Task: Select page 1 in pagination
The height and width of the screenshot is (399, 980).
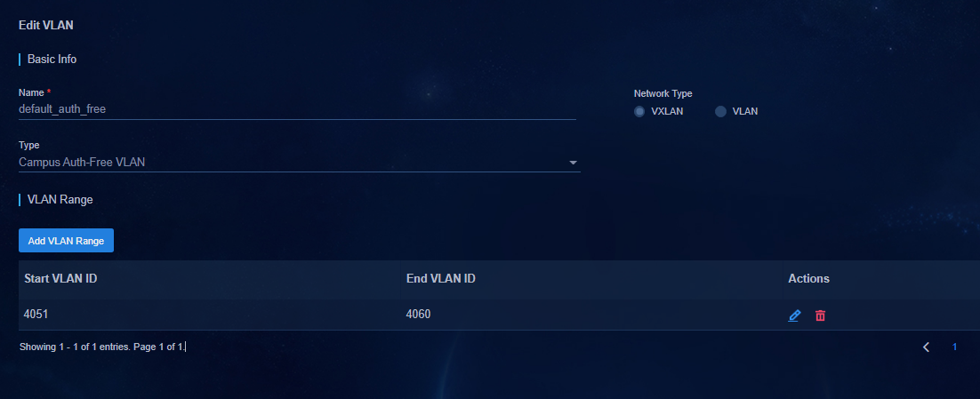Action: pyautogui.click(x=954, y=347)
